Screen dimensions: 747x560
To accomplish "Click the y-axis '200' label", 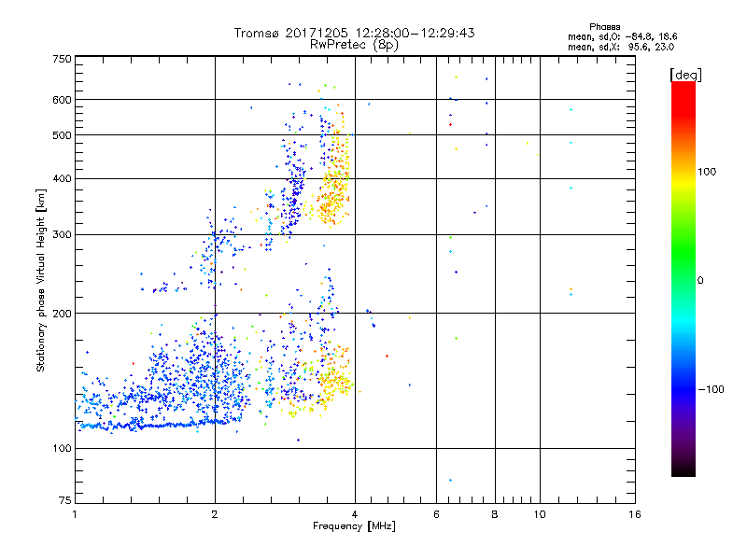I will coord(62,314).
